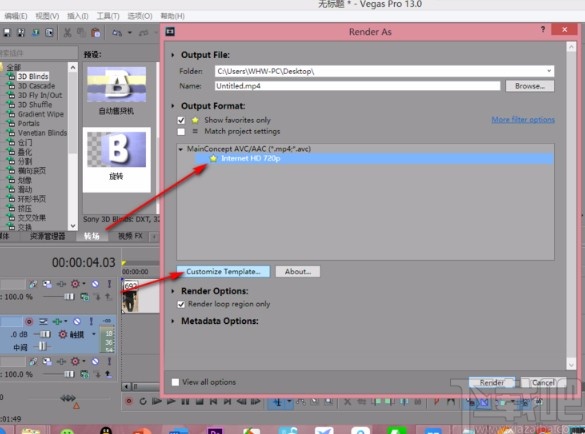The width and height of the screenshot is (585, 434).
Task: Click the transport Stop button
Action: (199, 402)
